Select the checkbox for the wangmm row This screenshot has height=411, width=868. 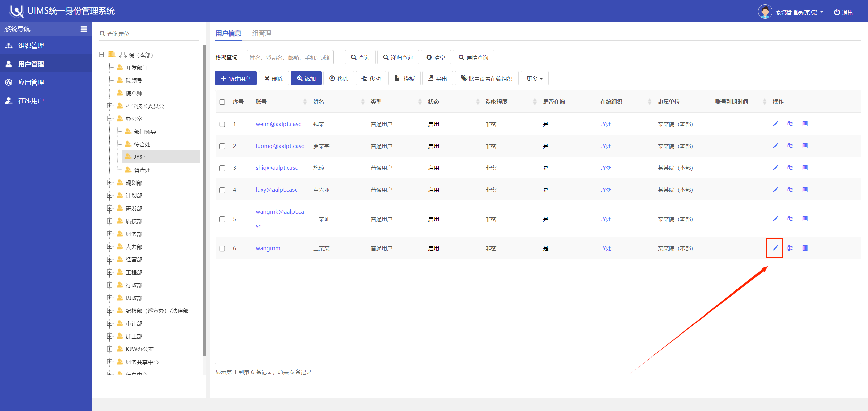pos(222,248)
